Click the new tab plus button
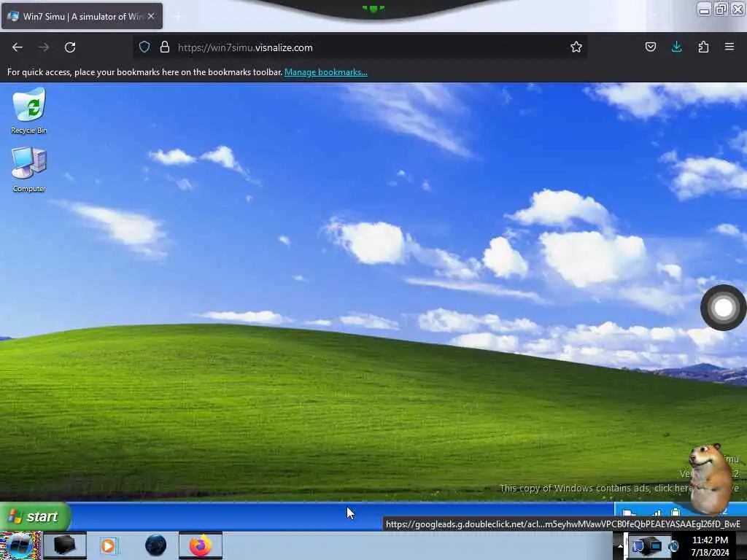Image resolution: width=747 pixels, height=560 pixels. pyautogui.click(x=178, y=17)
